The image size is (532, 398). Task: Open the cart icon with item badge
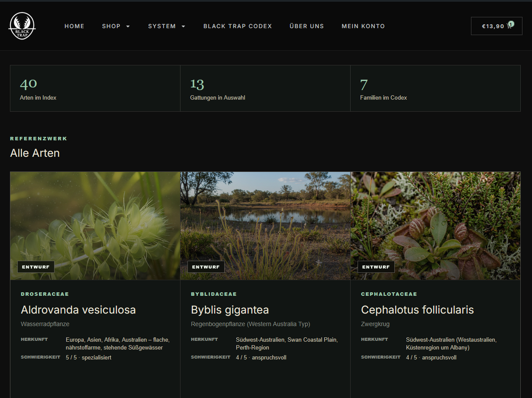click(510, 26)
